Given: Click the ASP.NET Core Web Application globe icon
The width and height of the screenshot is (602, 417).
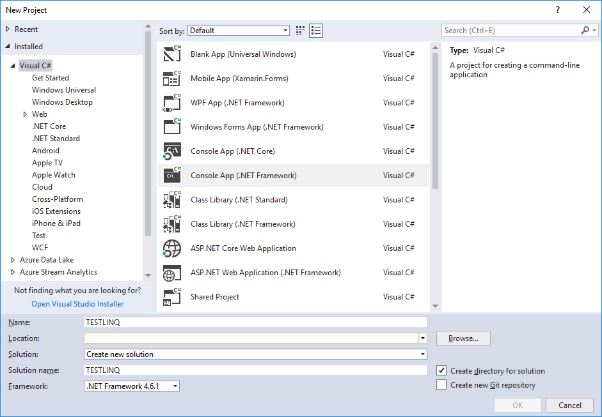Looking at the screenshot, I should click(x=172, y=248).
